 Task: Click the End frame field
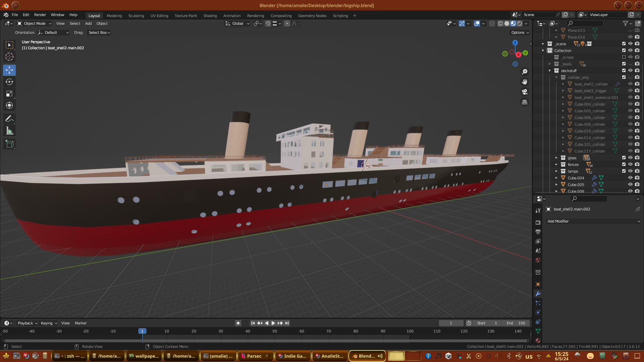516,323
